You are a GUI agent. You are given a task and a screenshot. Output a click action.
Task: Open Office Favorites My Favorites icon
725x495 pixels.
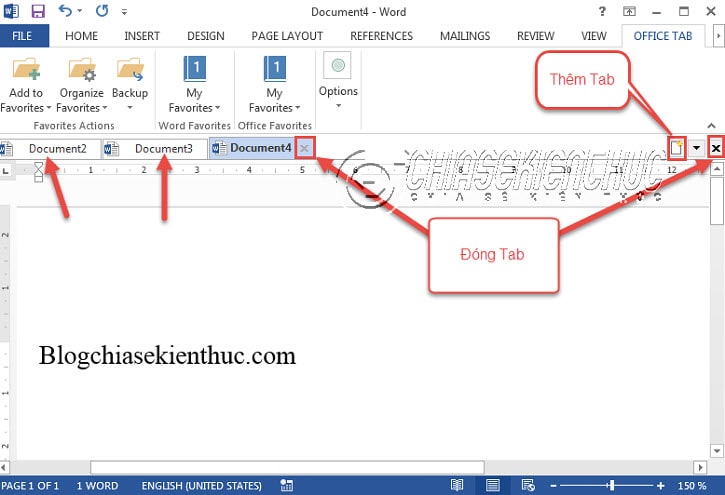(x=275, y=68)
